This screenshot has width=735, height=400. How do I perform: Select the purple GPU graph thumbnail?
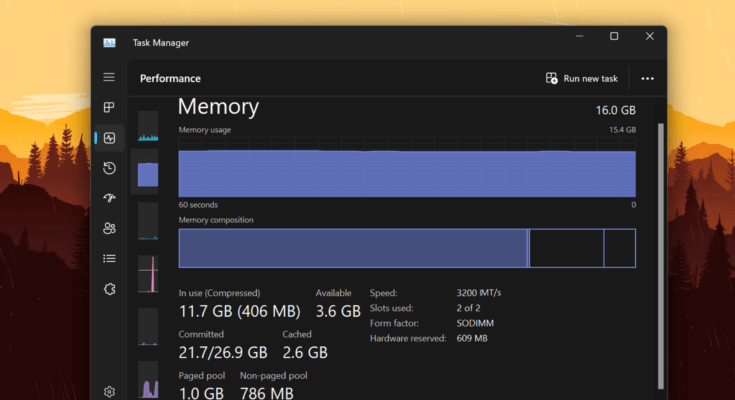148,380
